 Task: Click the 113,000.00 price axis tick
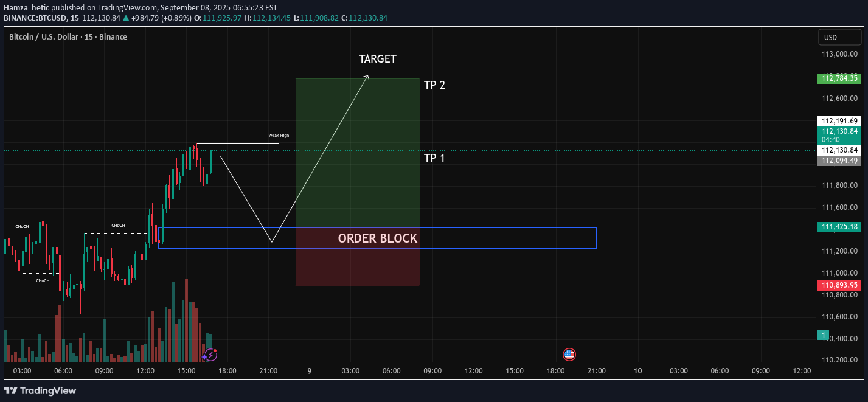pyautogui.click(x=839, y=54)
